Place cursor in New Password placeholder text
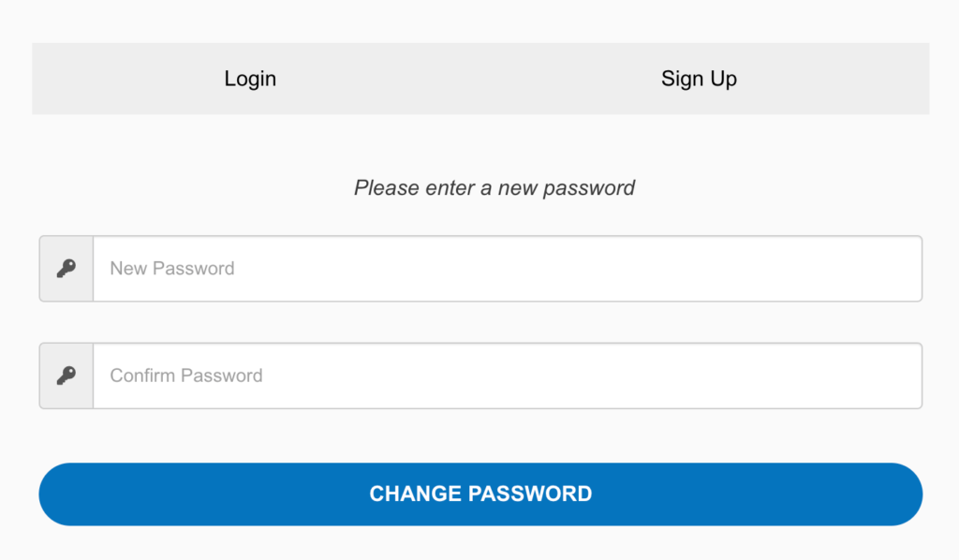This screenshot has width=959, height=560. click(x=172, y=269)
